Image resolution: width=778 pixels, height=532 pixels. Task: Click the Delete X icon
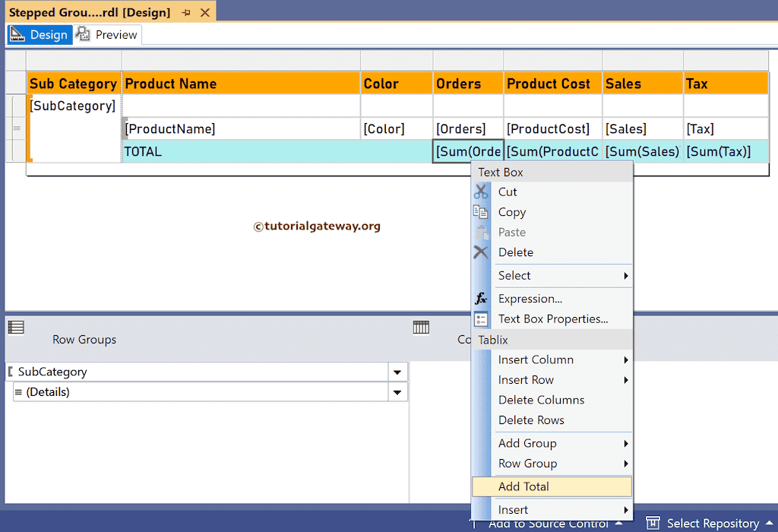pyautogui.click(x=481, y=252)
